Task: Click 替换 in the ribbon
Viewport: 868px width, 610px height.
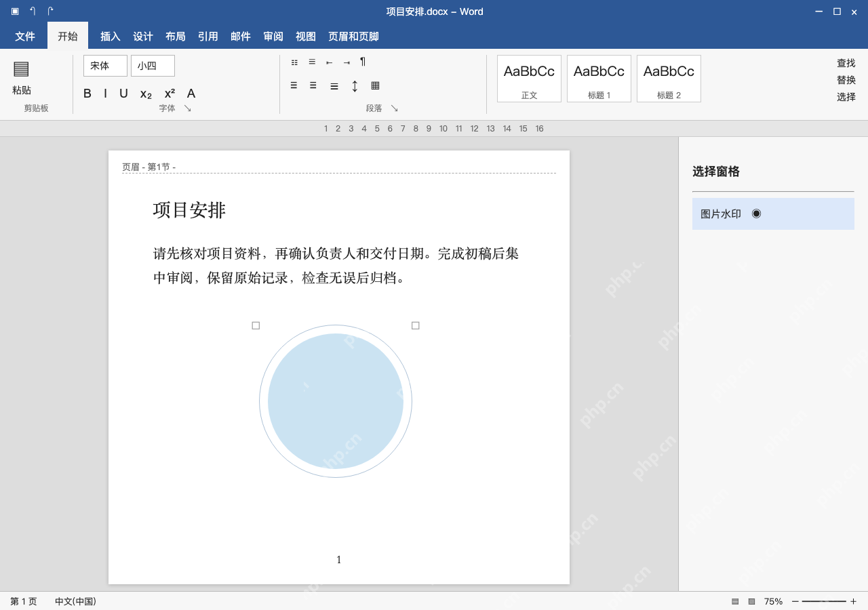Action: coord(846,80)
